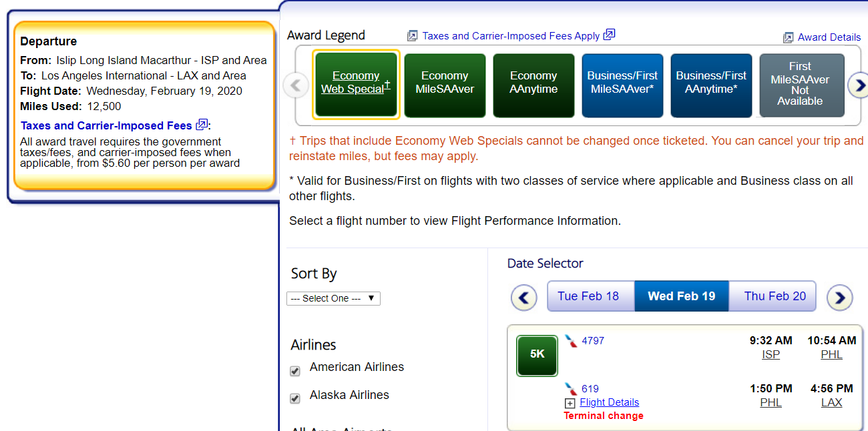Click the Award Details popup icon
The image size is (868, 431).
tap(788, 37)
